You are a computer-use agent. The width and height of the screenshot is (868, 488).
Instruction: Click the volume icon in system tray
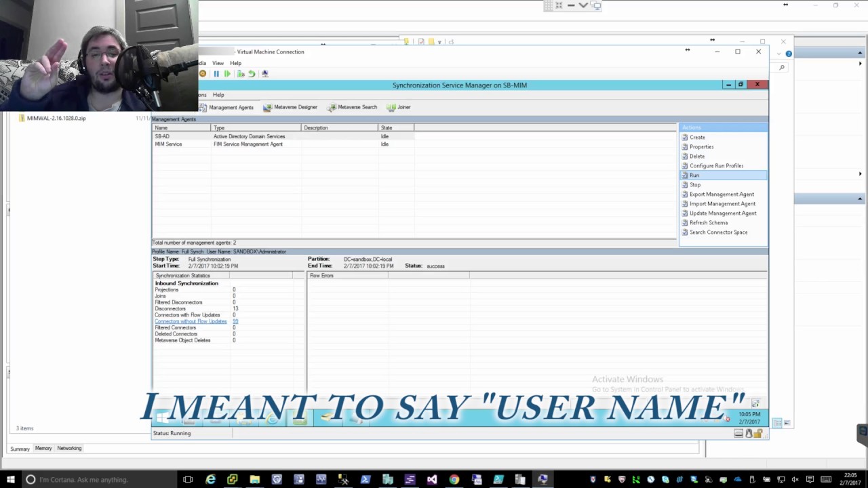coord(795,480)
